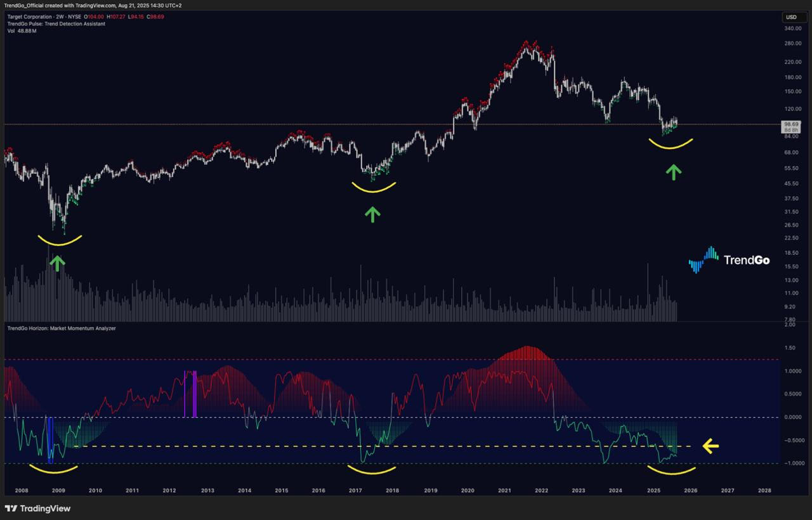The width and height of the screenshot is (812, 520).
Task: Select the yellow arc under the 2017 price low
Action: tap(374, 188)
